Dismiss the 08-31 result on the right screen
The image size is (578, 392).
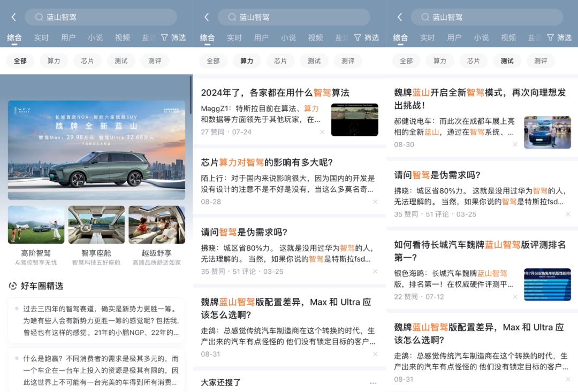(568, 379)
